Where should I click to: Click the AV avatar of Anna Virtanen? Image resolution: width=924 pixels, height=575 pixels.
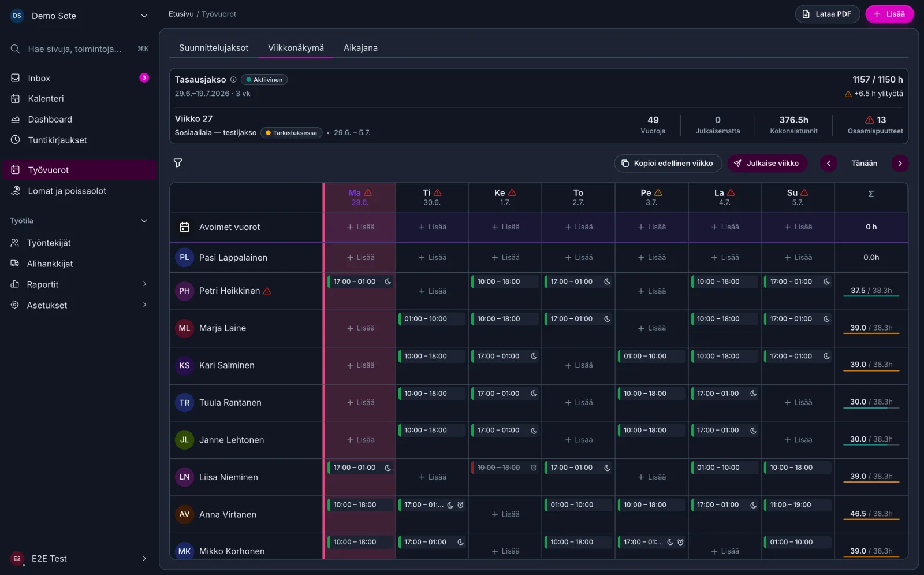click(x=184, y=514)
